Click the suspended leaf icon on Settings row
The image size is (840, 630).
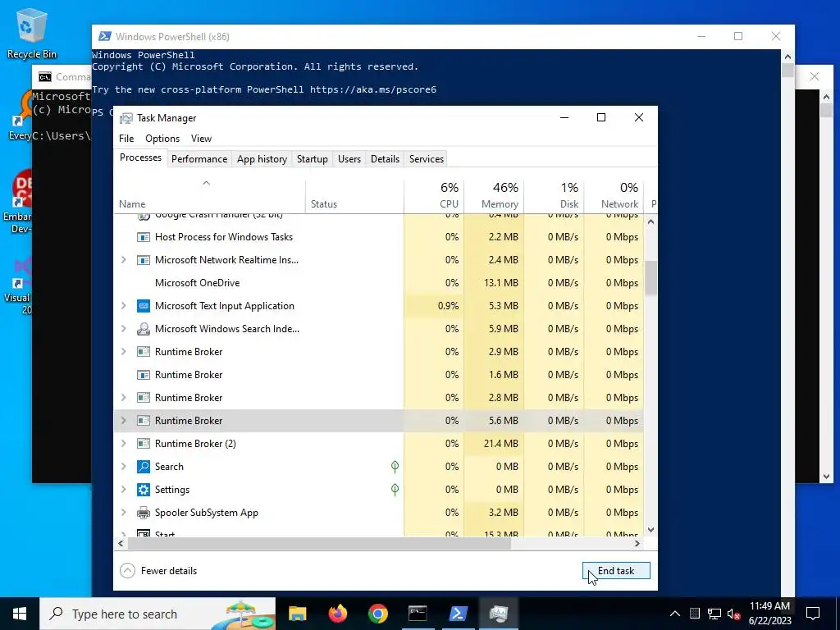[395, 490]
